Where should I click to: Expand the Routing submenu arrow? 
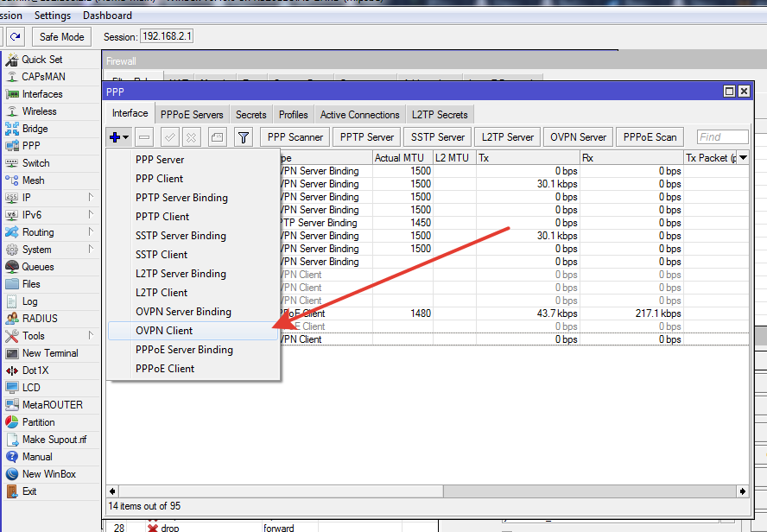click(91, 231)
